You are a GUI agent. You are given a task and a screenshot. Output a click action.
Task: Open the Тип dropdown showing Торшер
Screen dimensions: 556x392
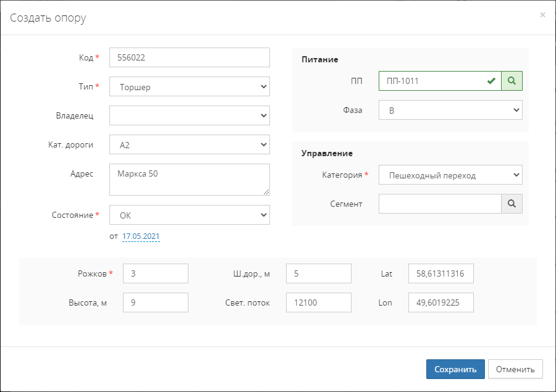189,87
